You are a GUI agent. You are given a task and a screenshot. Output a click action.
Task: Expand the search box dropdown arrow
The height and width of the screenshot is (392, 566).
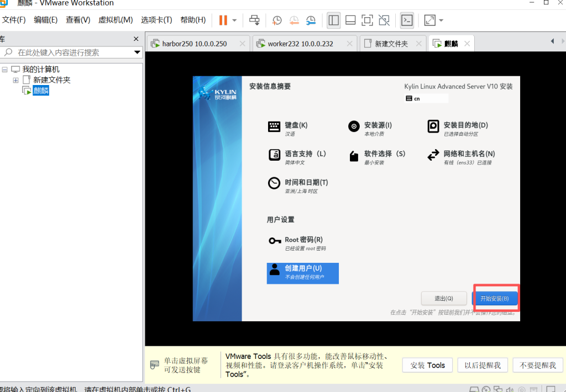point(138,52)
